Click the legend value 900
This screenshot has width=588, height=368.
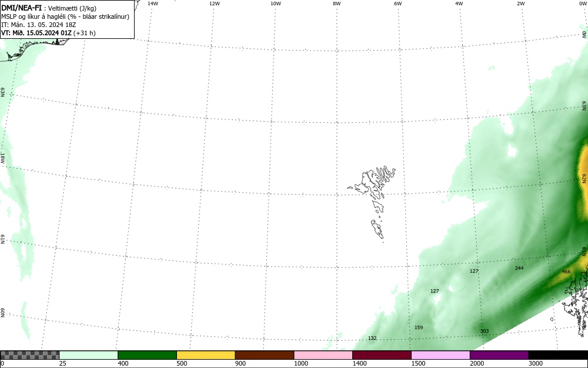240,363
